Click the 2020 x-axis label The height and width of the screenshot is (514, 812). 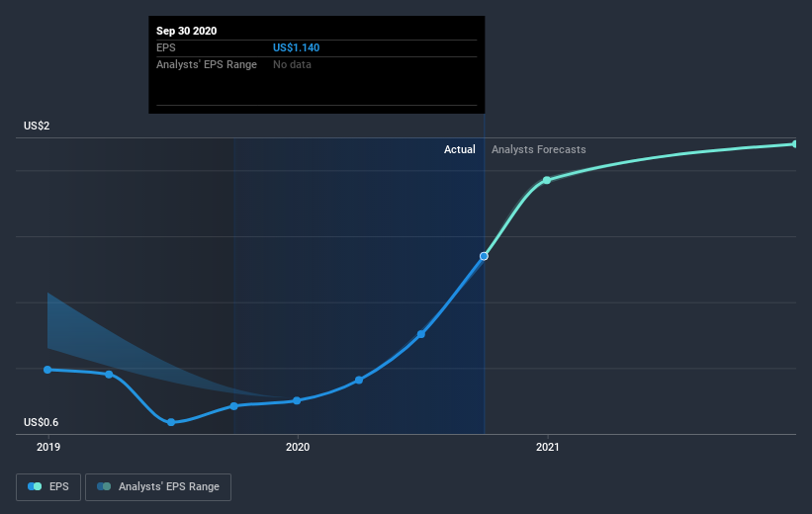pos(298,447)
